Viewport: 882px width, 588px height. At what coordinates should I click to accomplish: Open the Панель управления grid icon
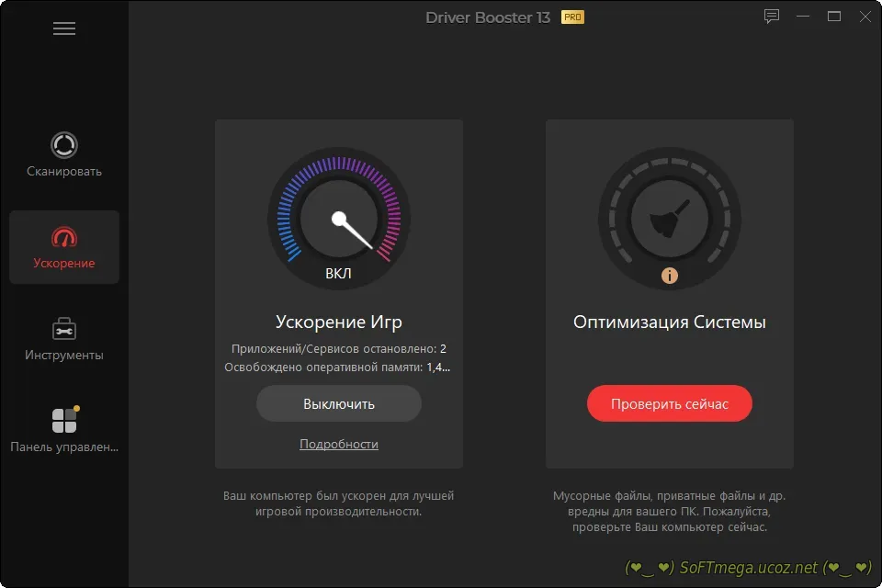coord(64,420)
